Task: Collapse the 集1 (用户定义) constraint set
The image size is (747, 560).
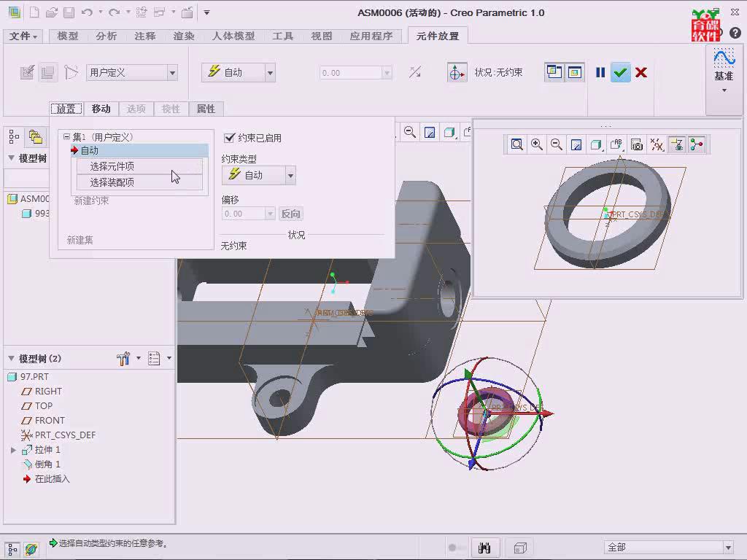Action: [66, 136]
